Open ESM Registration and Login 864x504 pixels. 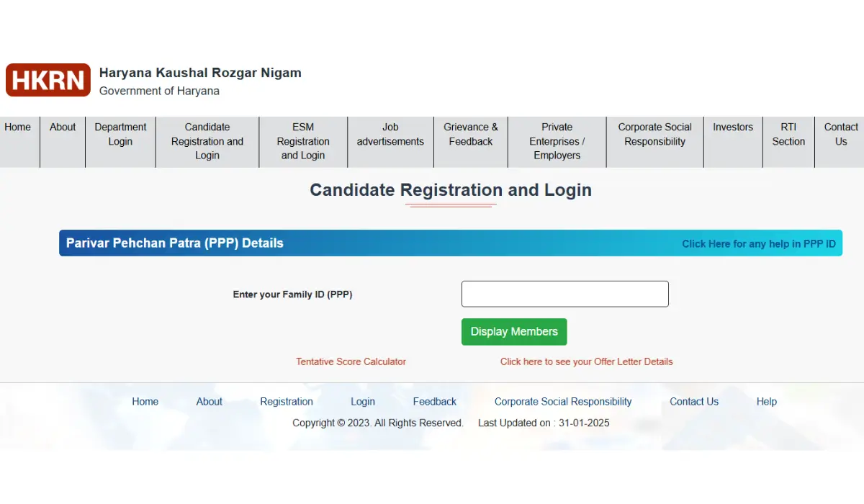point(302,142)
